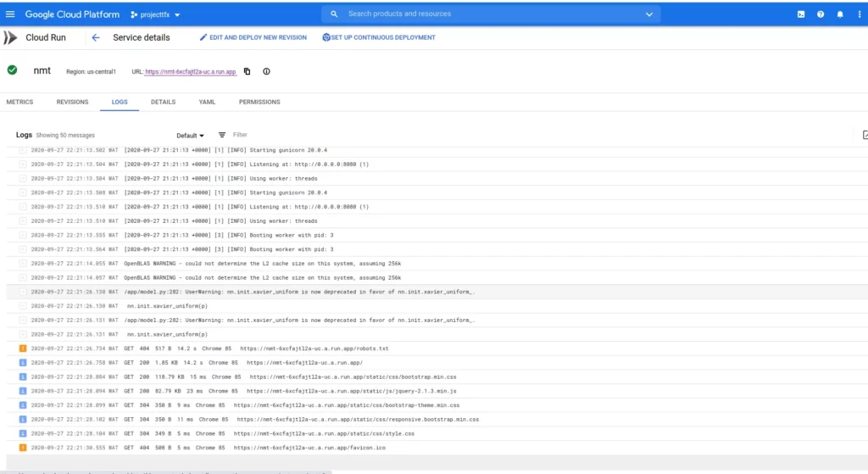Click the info icon on the jquery row
The width and height of the screenshot is (868, 474).
click(x=23, y=391)
